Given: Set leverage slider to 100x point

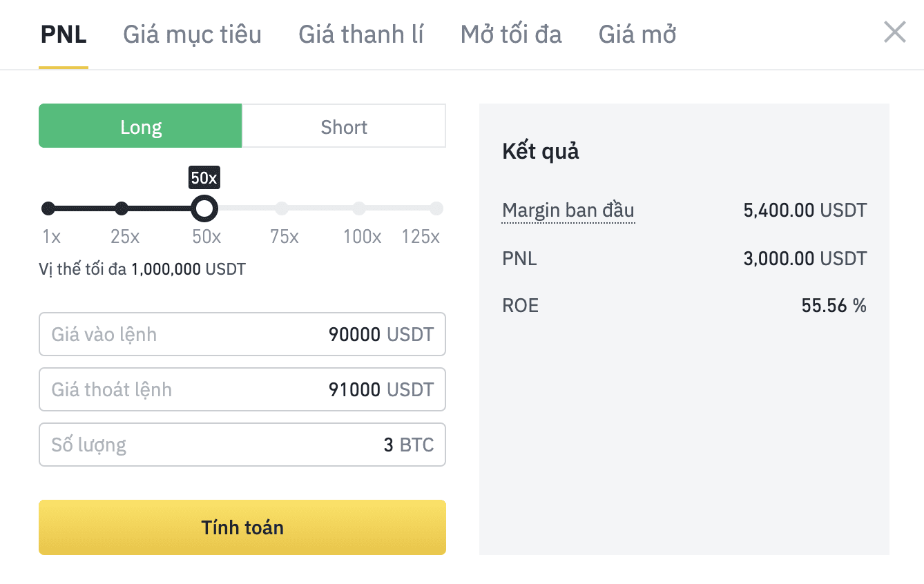Looking at the screenshot, I should [359, 208].
